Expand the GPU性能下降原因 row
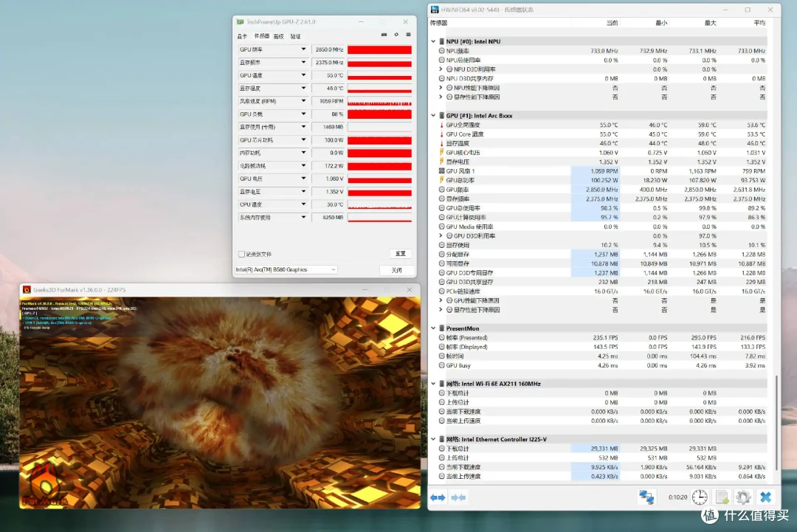 click(441, 300)
